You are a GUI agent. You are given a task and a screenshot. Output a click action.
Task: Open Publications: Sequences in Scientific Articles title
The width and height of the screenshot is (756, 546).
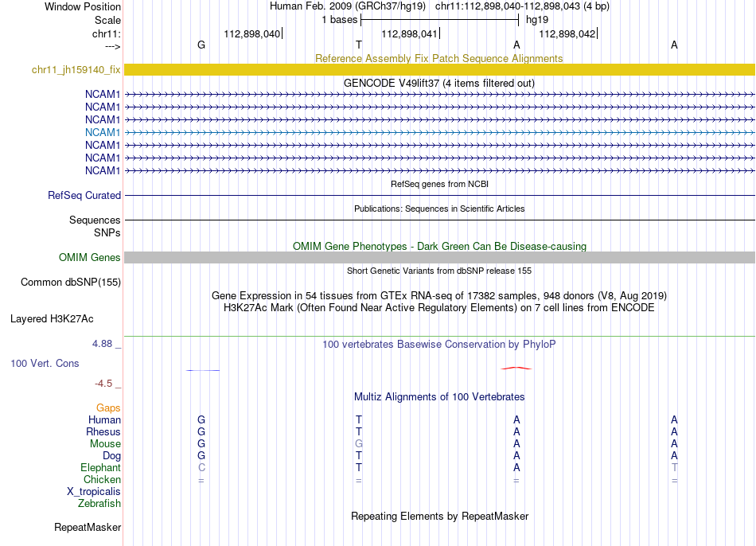pyautogui.click(x=439, y=209)
